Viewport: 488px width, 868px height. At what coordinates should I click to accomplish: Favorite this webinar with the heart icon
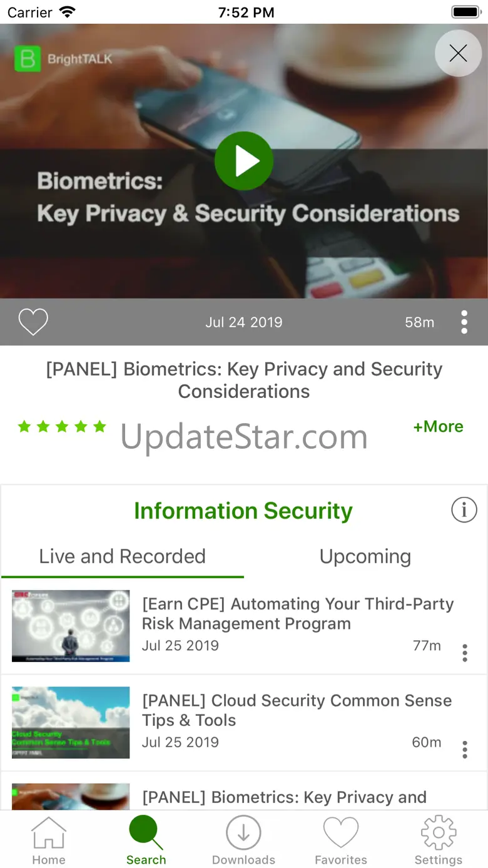click(x=33, y=322)
